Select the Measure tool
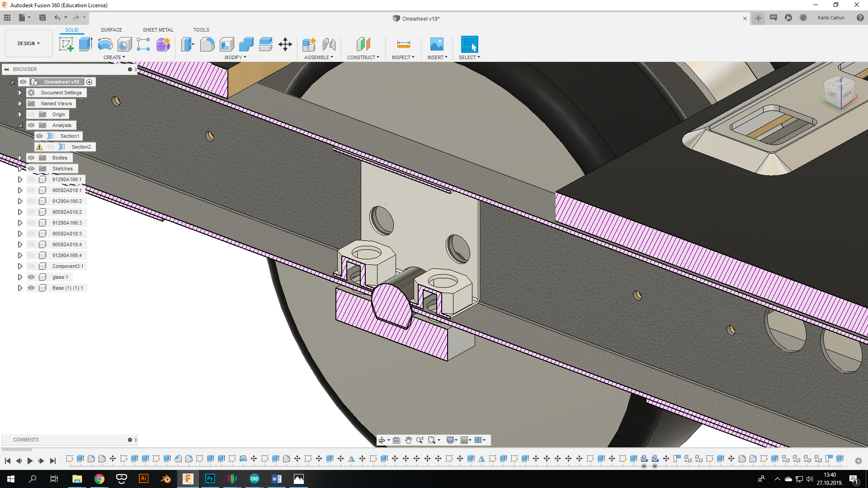The width and height of the screenshot is (868, 488). coord(403,44)
